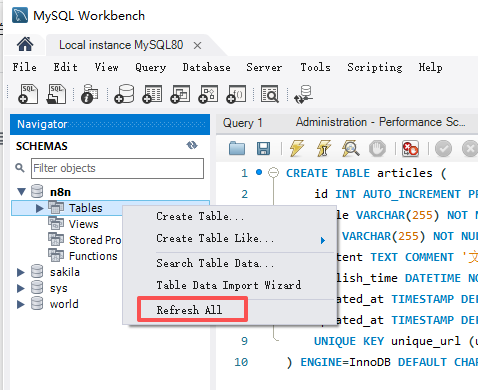
Task: Open the object inspector info icon
Action: 89,94
